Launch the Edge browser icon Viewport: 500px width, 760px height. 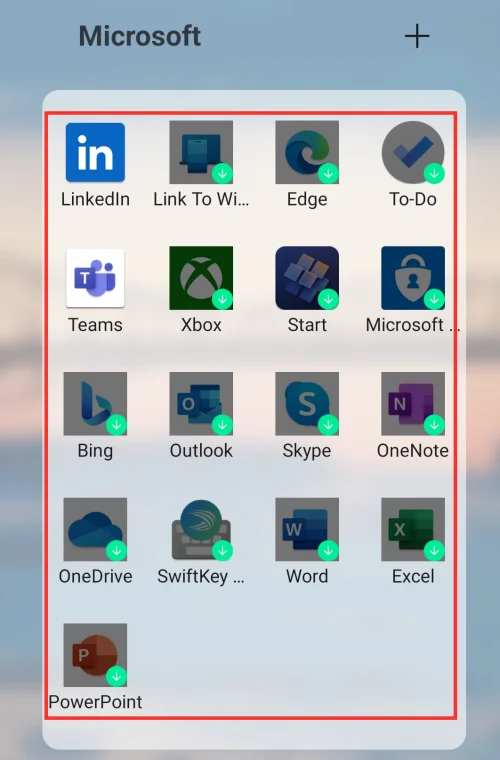click(x=307, y=152)
